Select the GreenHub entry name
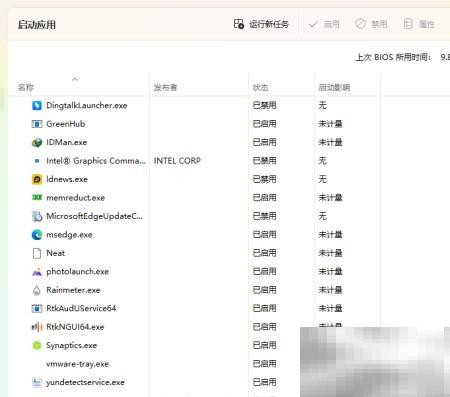The width and height of the screenshot is (450, 397). coord(66,124)
